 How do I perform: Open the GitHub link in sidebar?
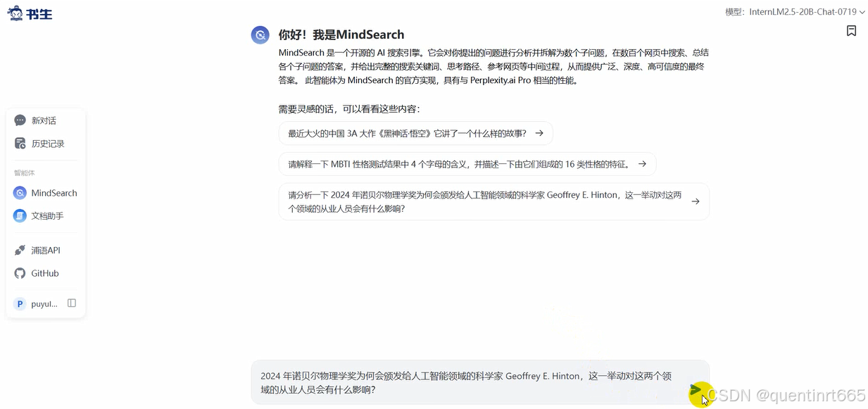(46, 273)
